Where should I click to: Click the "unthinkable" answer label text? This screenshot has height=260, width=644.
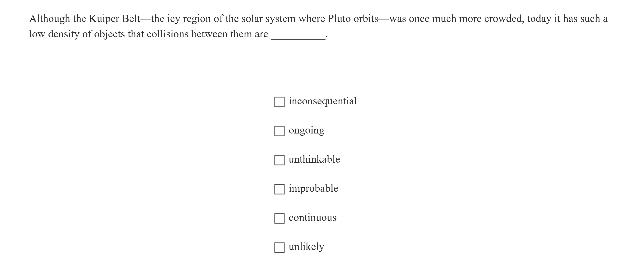[314, 159]
